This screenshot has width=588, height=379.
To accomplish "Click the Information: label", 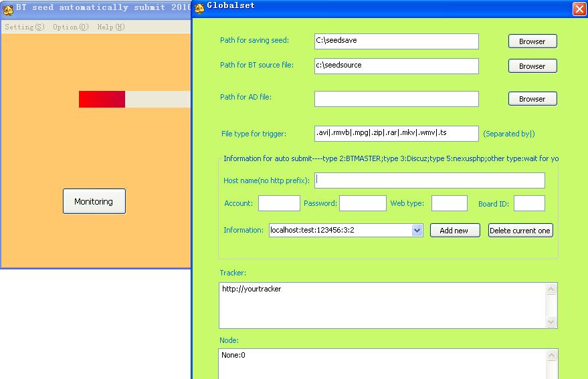I will [243, 230].
